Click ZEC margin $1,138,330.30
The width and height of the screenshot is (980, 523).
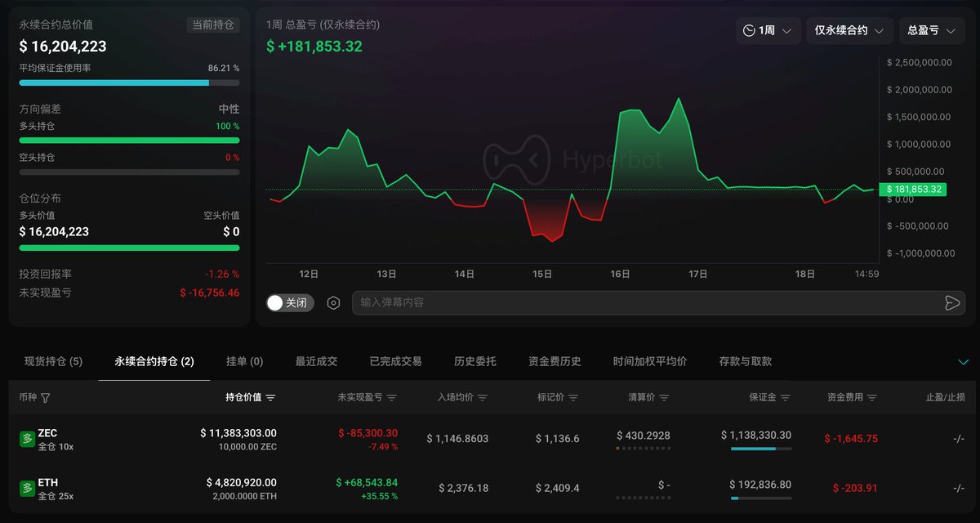point(756,436)
